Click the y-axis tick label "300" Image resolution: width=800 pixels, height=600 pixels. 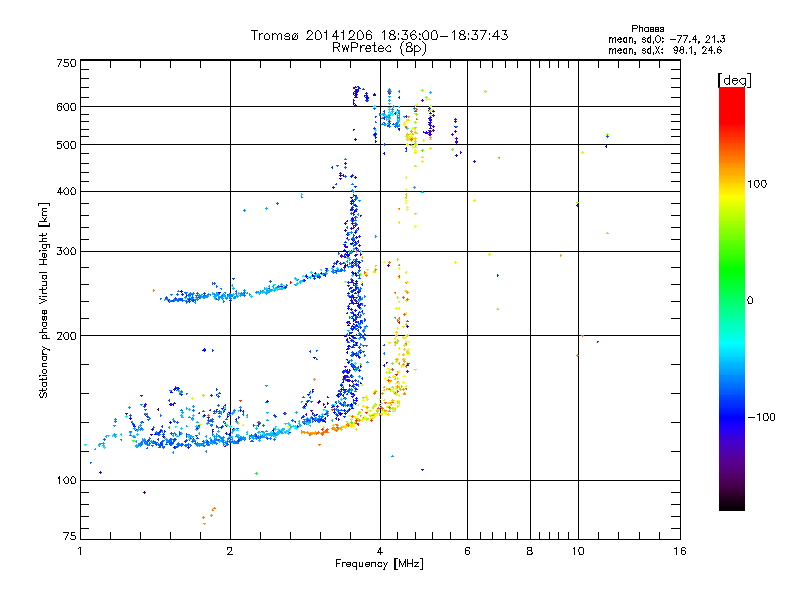point(66,251)
